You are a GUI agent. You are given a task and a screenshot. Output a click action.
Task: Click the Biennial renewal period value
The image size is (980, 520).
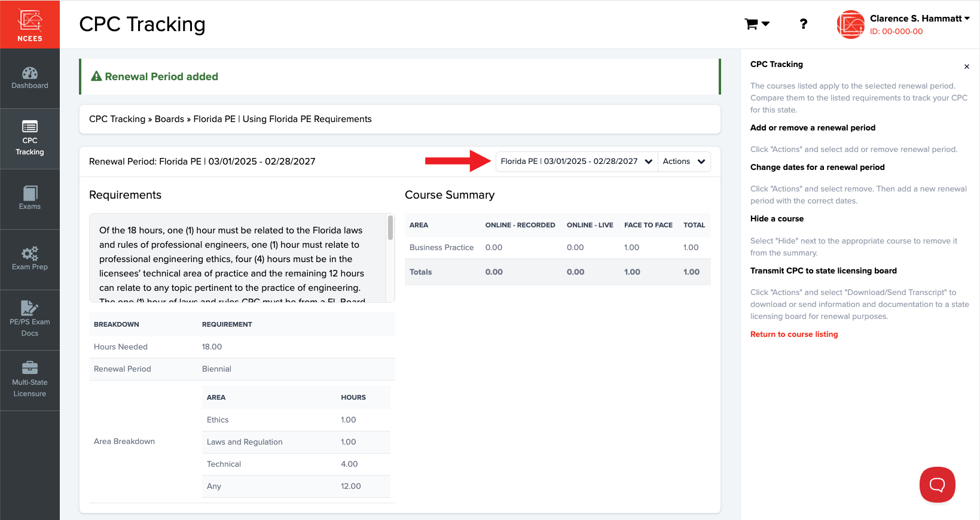216,369
